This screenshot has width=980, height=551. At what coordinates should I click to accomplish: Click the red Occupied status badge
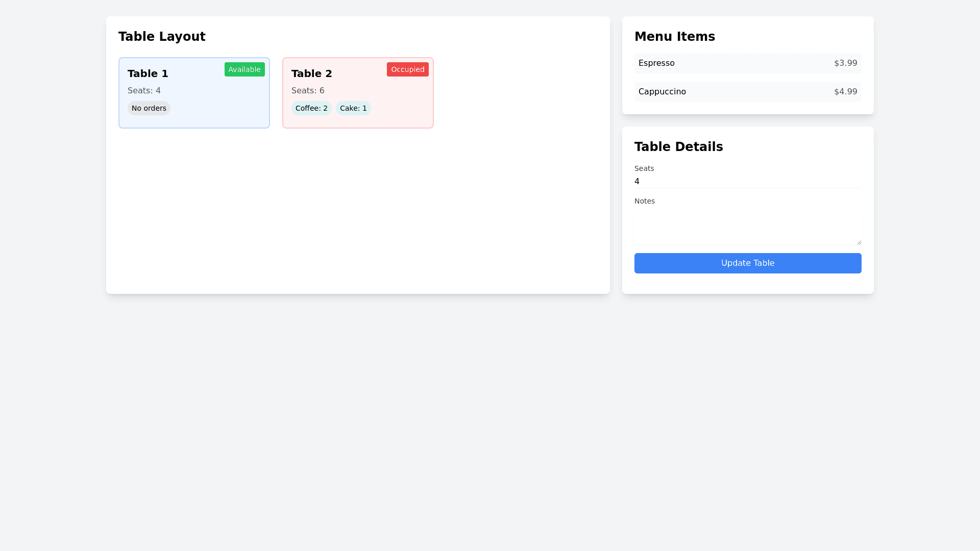coord(407,69)
